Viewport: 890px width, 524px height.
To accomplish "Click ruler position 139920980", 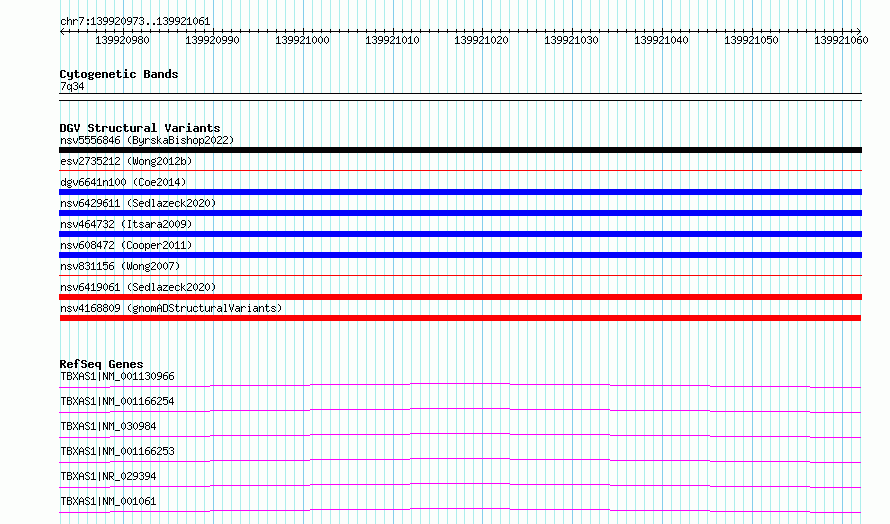I will (123, 40).
